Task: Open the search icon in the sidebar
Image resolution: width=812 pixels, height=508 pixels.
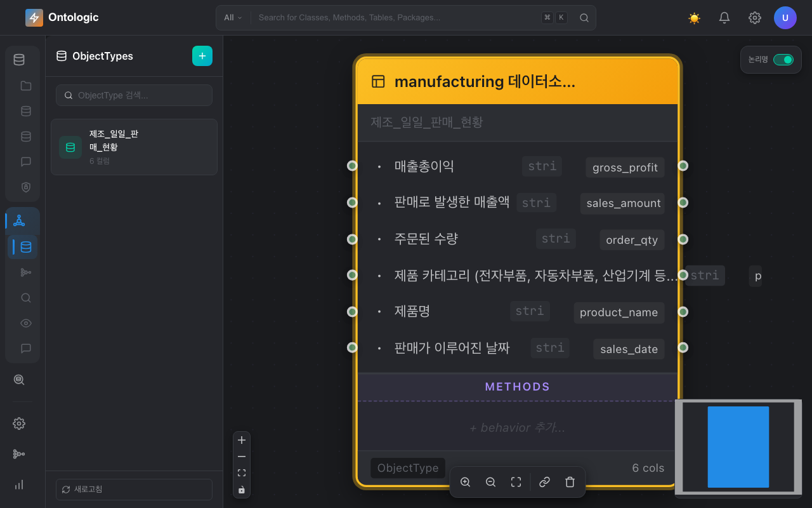Action: pyautogui.click(x=26, y=298)
